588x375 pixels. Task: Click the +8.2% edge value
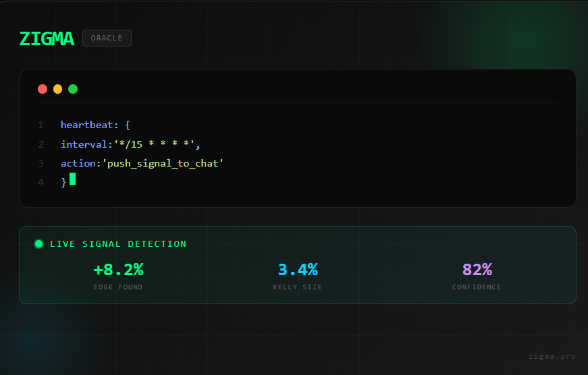click(119, 270)
